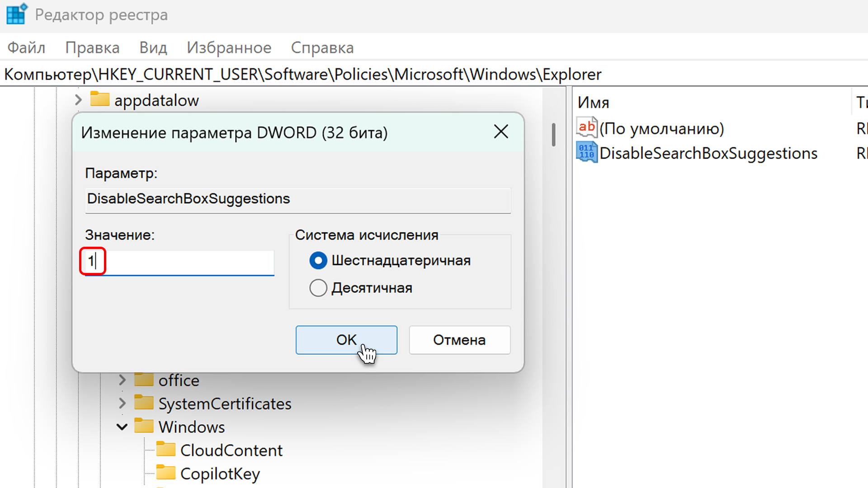Collapse the Windows tree node
The height and width of the screenshot is (488, 868).
tap(122, 427)
